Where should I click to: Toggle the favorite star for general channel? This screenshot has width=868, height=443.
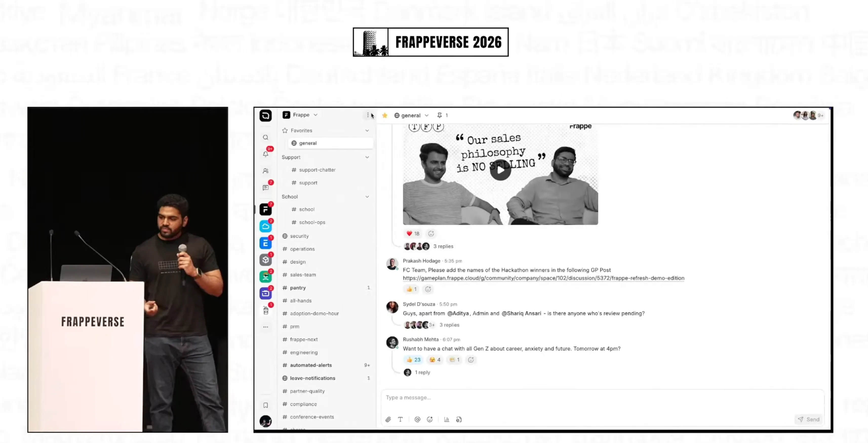(385, 115)
